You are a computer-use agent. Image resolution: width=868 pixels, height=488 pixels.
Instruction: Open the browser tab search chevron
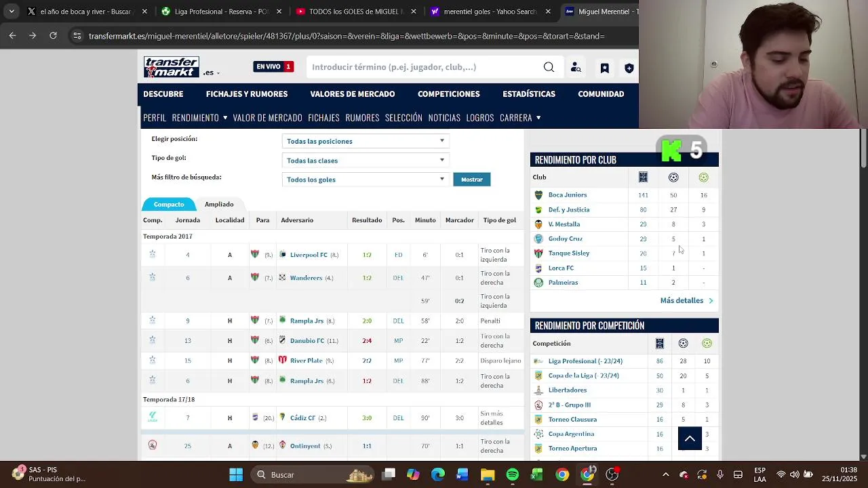[12, 12]
